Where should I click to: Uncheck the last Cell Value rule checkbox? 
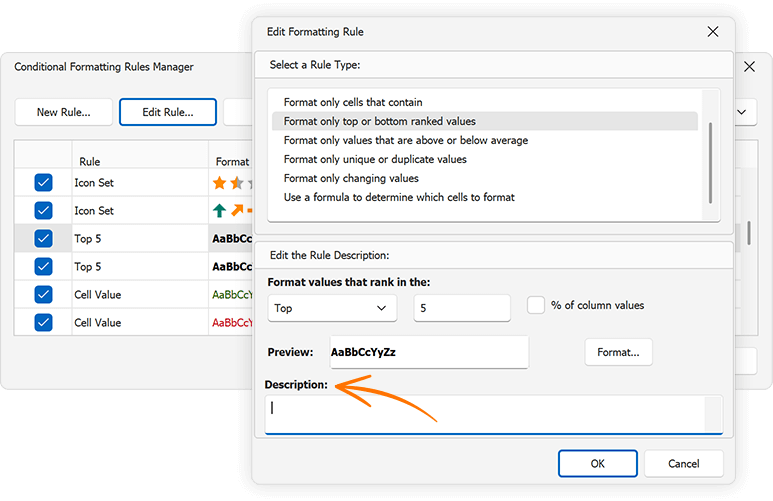43,323
